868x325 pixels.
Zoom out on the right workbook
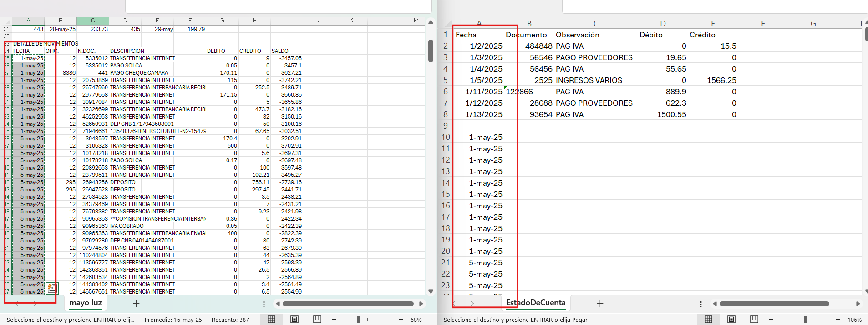(x=771, y=320)
